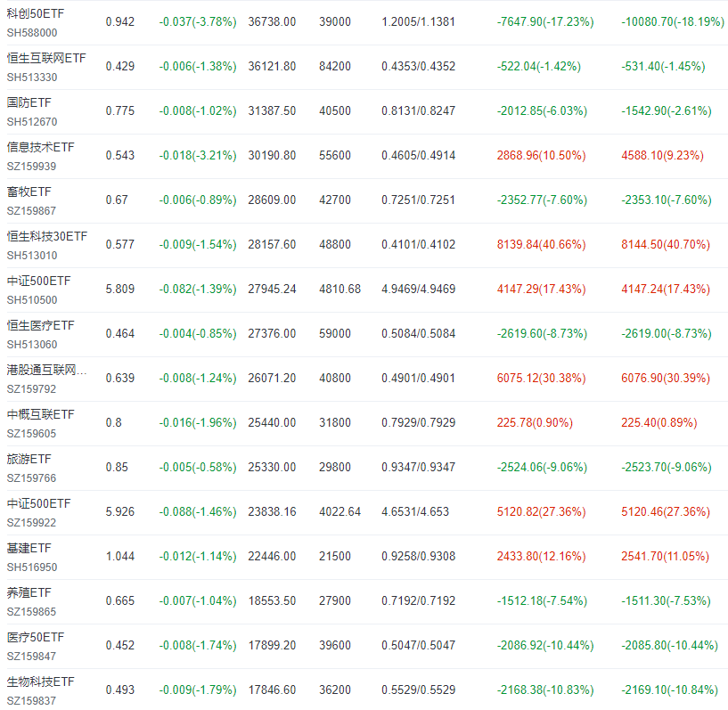The height and width of the screenshot is (710, 728).
Task: Open the 旅游ETF fund name
Action: pyautogui.click(x=29, y=460)
